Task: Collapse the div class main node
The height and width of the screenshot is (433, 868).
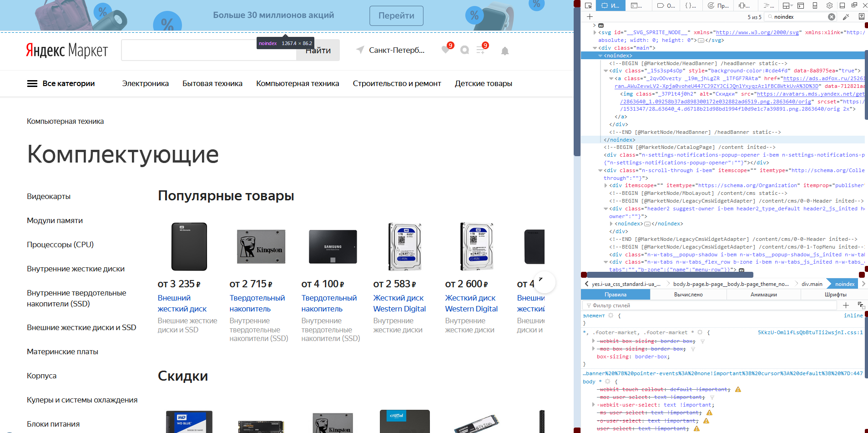Action: click(x=595, y=48)
